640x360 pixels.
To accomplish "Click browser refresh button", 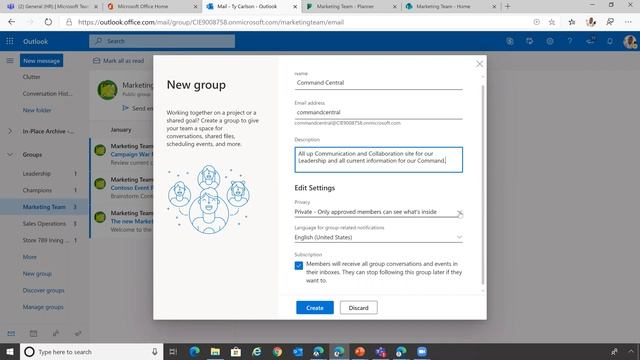I will (48, 22).
